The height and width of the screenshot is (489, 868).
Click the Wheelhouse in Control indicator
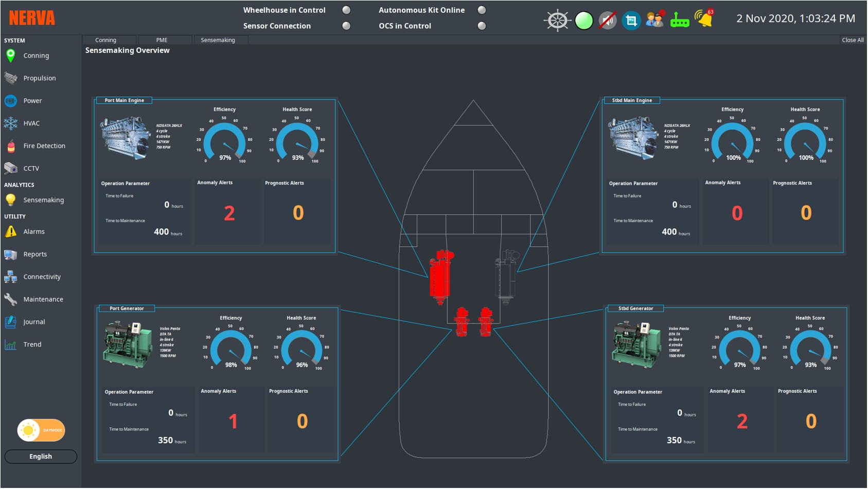coord(346,10)
